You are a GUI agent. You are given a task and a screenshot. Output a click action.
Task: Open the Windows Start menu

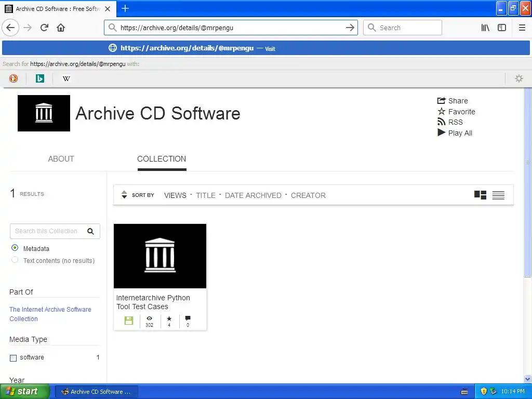tap(24, 391)
